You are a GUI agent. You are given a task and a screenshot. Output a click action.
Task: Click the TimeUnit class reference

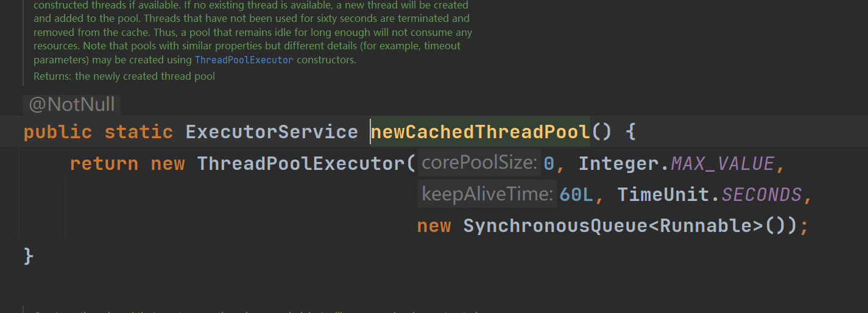(x=663, y=195)
